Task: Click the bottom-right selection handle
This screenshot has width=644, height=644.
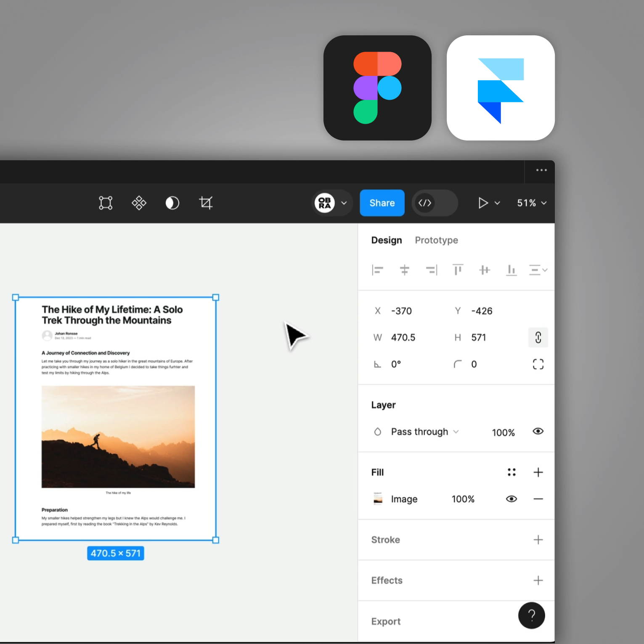Action: (216, 540)
